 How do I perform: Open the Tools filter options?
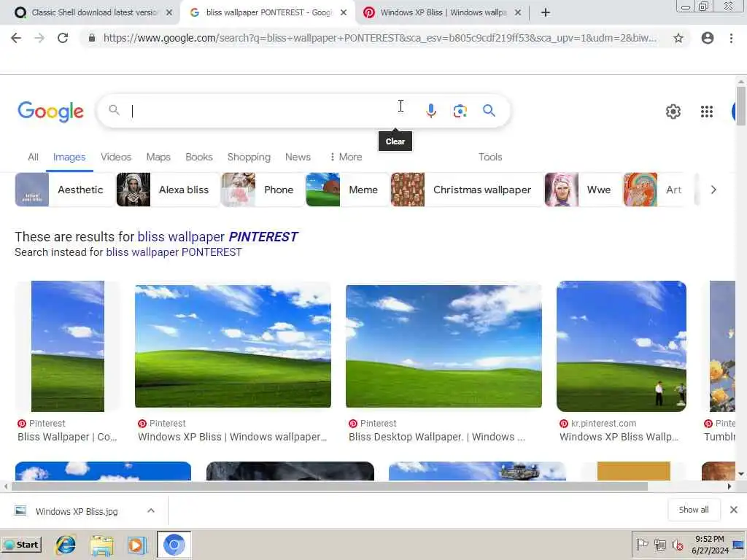coord(490,157)
